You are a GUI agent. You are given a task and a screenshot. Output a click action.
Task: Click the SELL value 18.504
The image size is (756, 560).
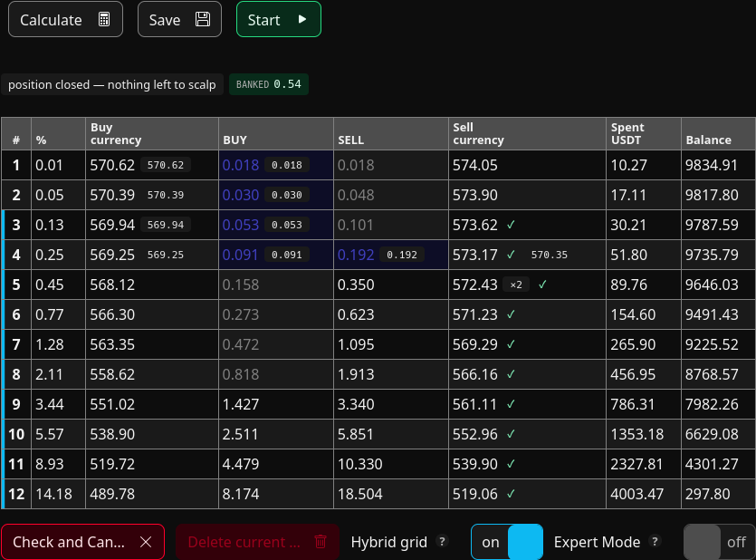click(x=359, y=494)
